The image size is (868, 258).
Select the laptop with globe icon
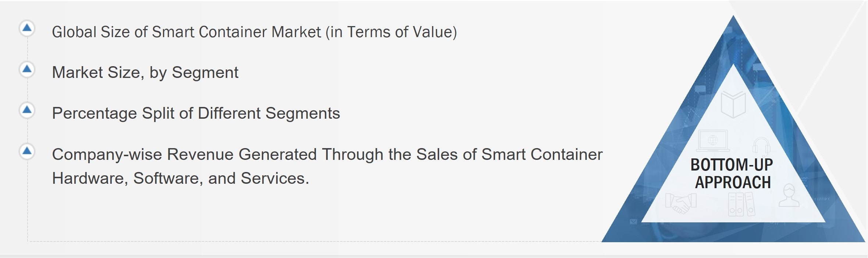point(713,141)
